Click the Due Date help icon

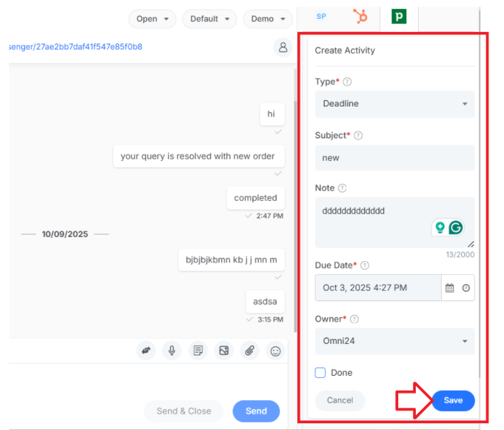364,265
